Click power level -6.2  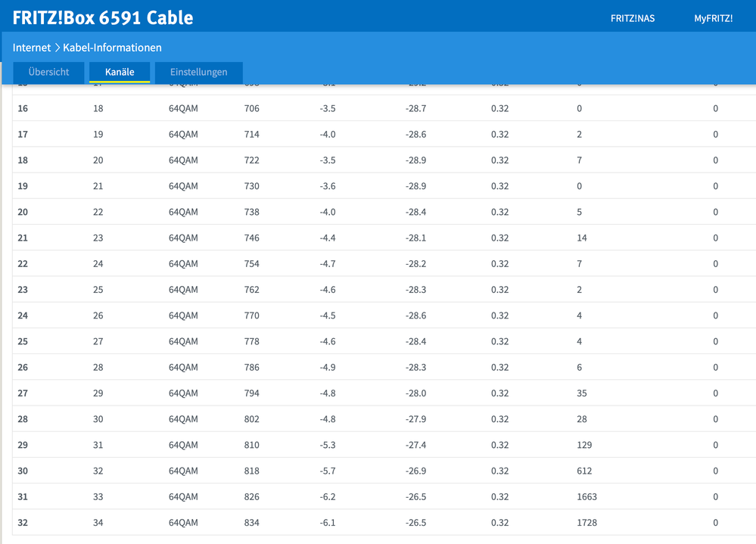point(328,497)
